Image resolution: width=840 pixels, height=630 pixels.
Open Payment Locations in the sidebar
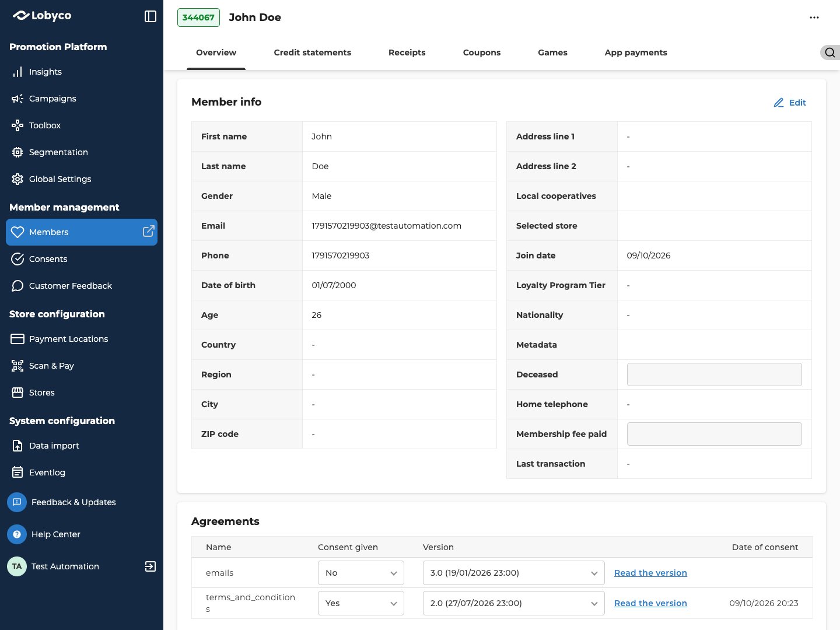tap(82, 339)
